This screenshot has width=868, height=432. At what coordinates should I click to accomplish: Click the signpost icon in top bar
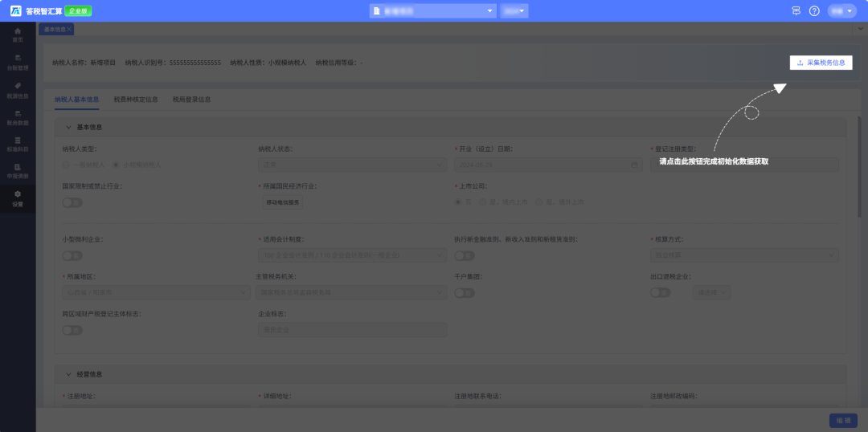796,11
